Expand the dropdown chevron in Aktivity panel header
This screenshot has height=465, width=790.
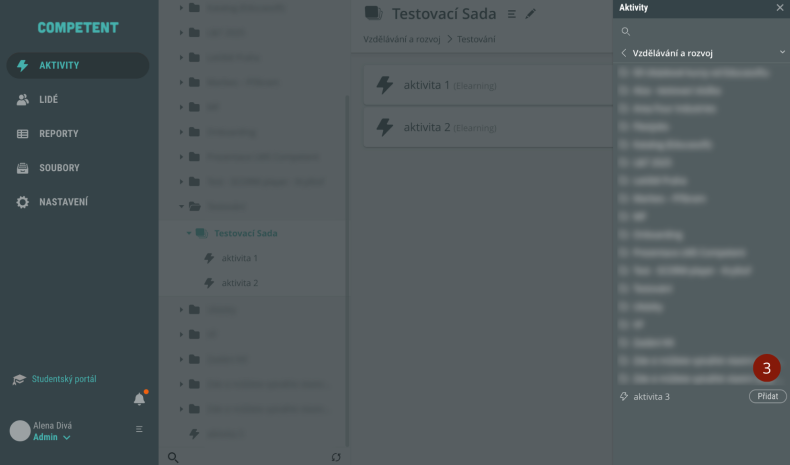782,52
